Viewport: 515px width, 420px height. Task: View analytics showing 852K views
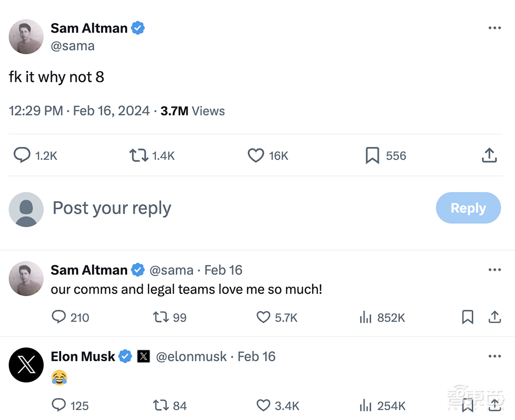pos(366,317)
